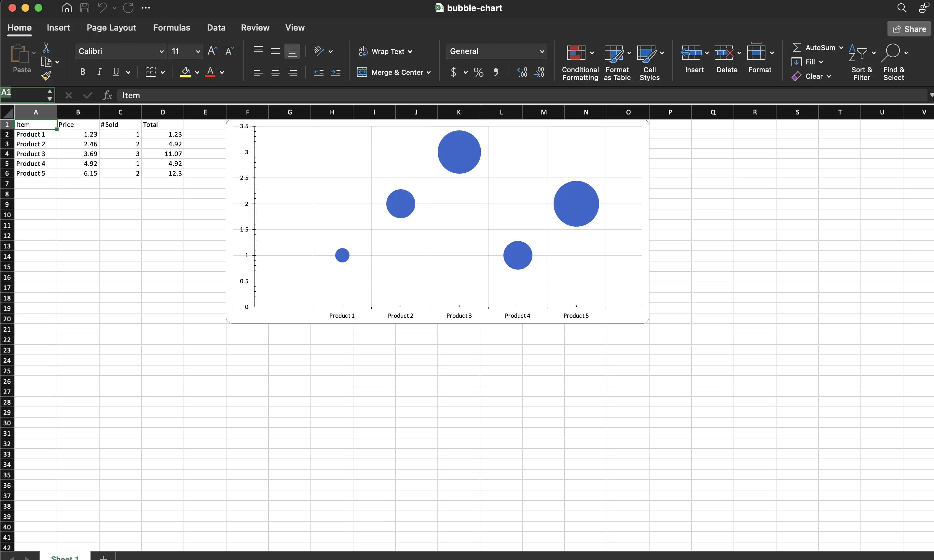Open the AutoSum dropdown arrow
The image size is (934, 560).
pyautogui.click(x=841, y=47)
